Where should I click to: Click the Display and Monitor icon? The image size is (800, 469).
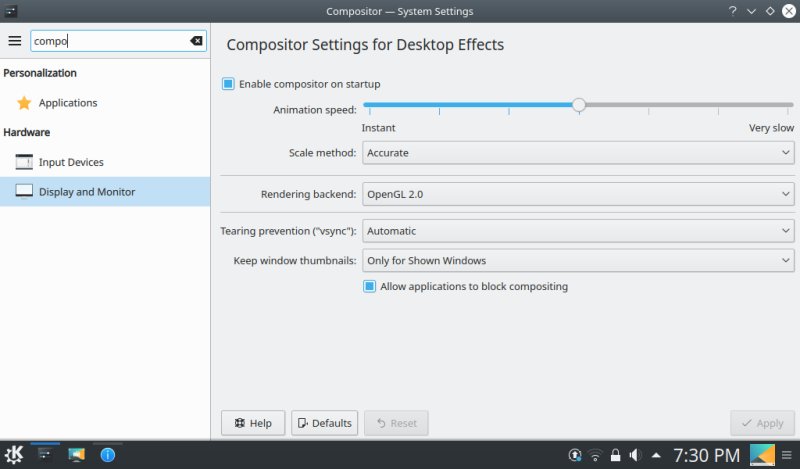tap(24, 191)
